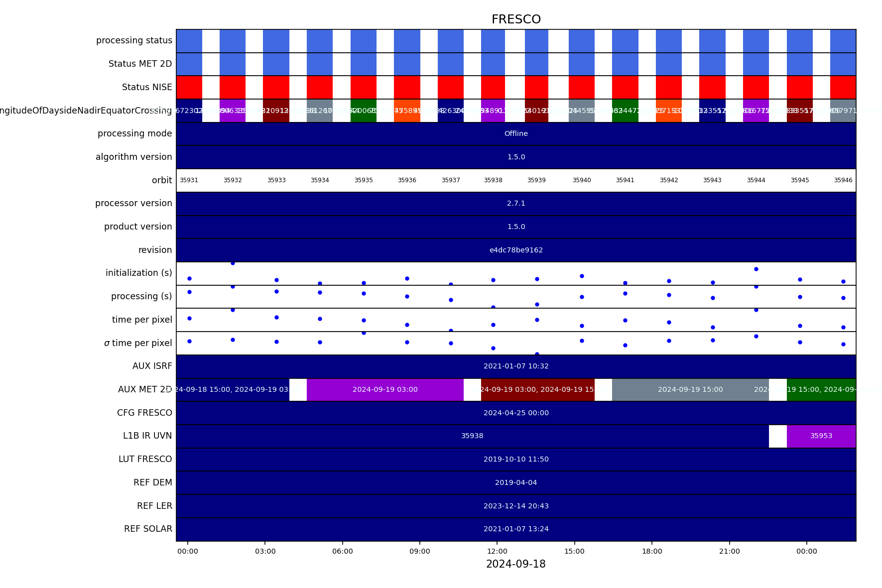Click the Offline text in processing mode row

[x=516, y=134]
